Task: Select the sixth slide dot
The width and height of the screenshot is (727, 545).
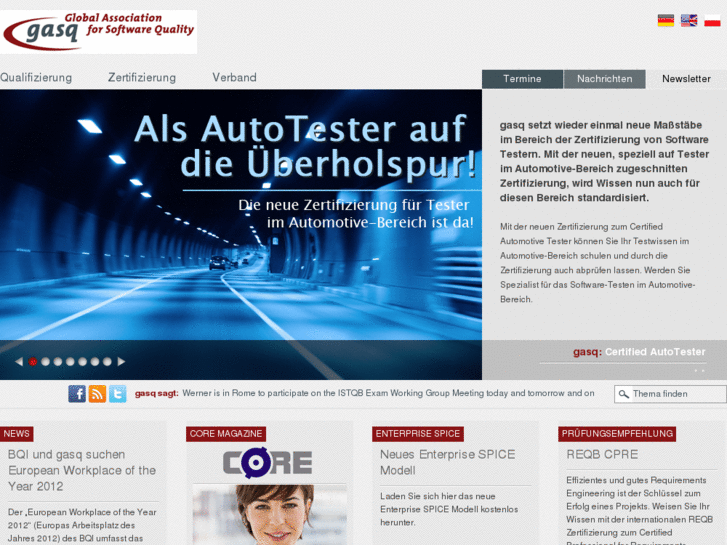Action: tap(95, 362)
